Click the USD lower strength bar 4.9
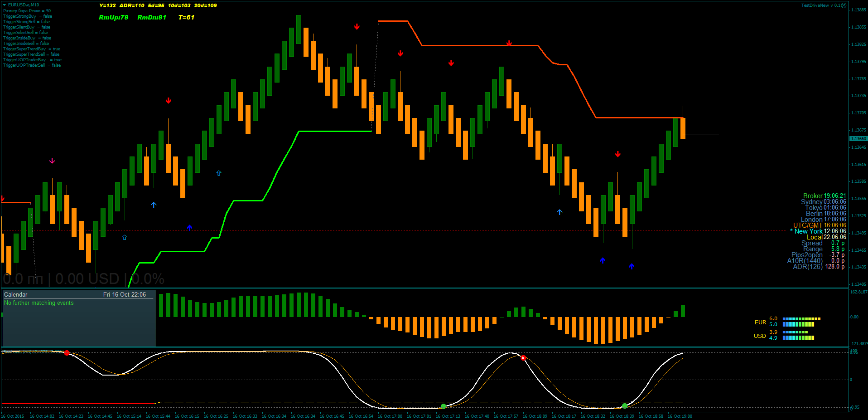 click(x=798, y=338)
